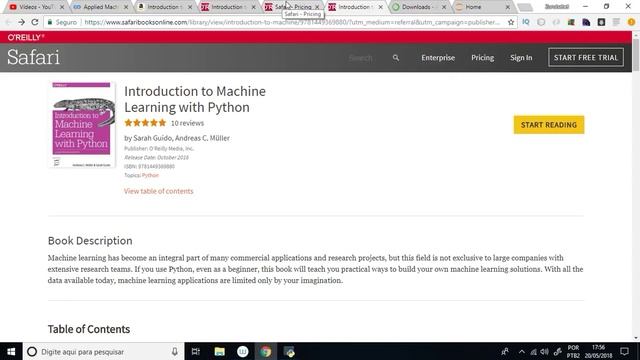Open a new browser tab
The width and height of the screenshot is (640, 360).
pyautogui.click(x=525, y=7)
